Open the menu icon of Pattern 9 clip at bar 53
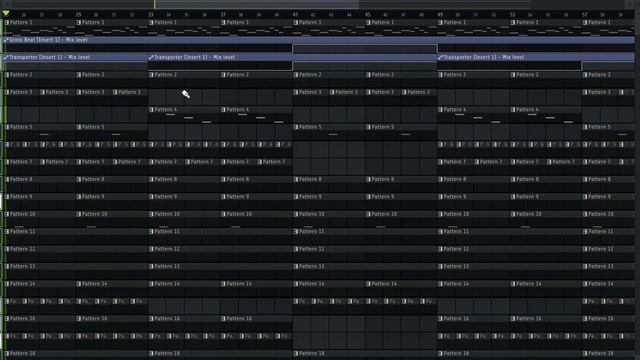Viewport: 640px width, 360px height. (513, 197)
